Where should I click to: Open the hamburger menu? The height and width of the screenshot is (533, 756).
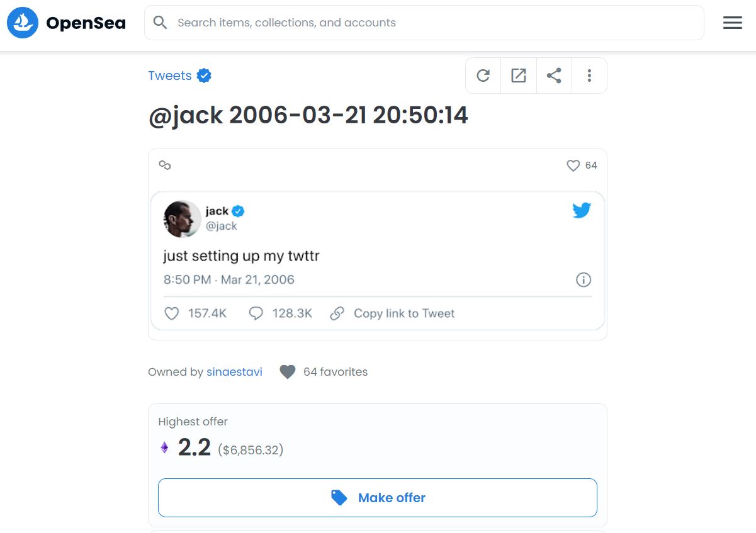pyautogui.click(x=732, y=23)
